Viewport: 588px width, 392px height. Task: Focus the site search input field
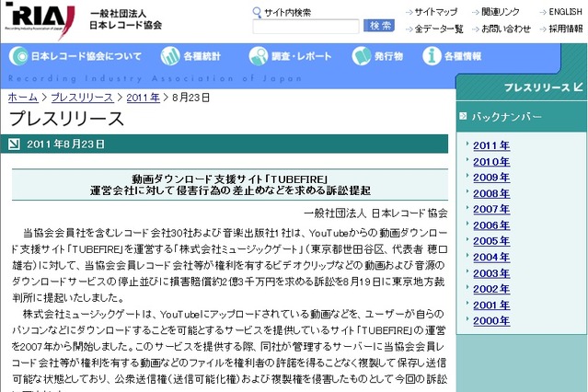[x=306, y=27]
